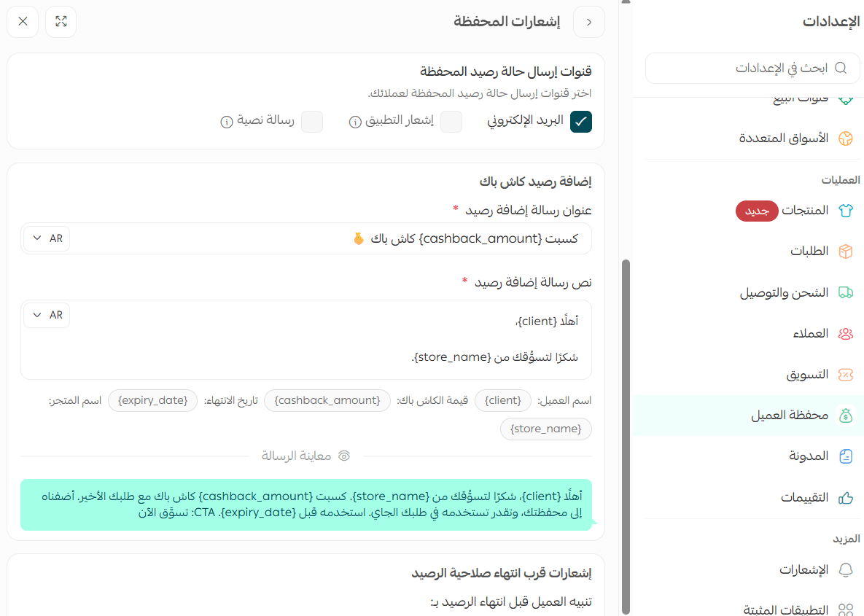Open المنتجات settings section
This screenshot has width=864, height=616.
(748, 211)
